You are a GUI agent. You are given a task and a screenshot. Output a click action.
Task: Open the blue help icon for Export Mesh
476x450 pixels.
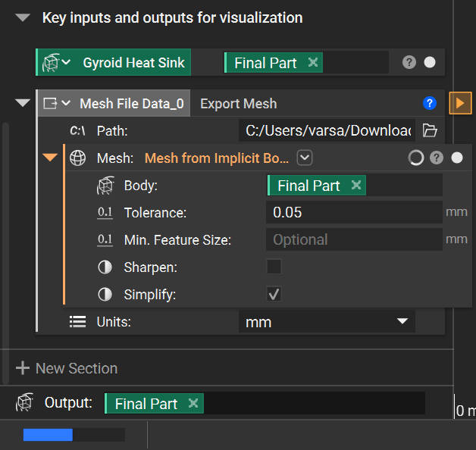tap(430, 103)
